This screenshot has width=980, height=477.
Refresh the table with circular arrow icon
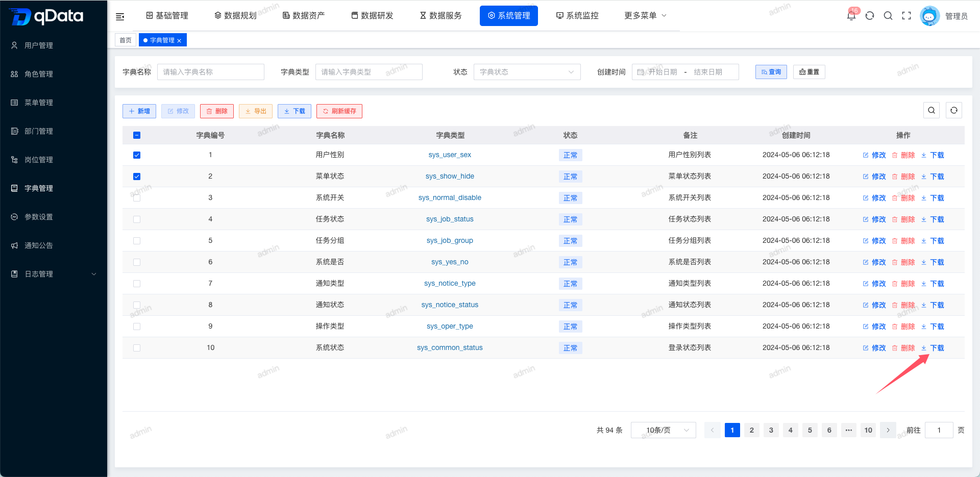[954, 110]
